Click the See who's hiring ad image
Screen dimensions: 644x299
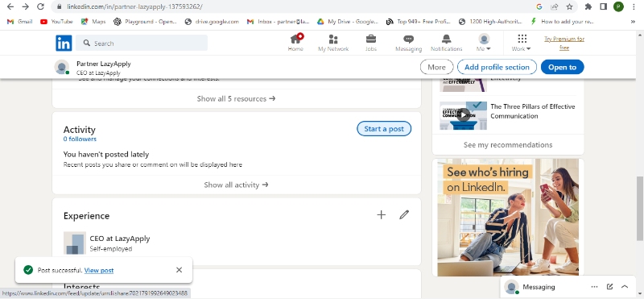(x=508, y=217)
